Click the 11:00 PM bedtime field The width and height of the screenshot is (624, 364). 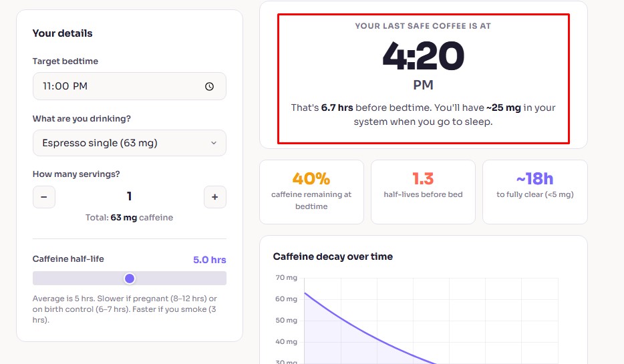(x=130, y=86)
